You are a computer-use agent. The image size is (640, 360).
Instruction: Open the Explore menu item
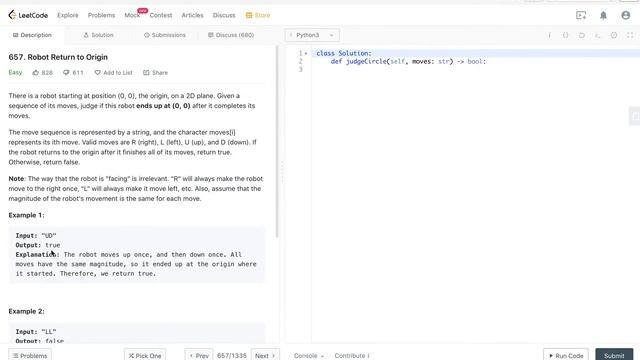[68, 15]
